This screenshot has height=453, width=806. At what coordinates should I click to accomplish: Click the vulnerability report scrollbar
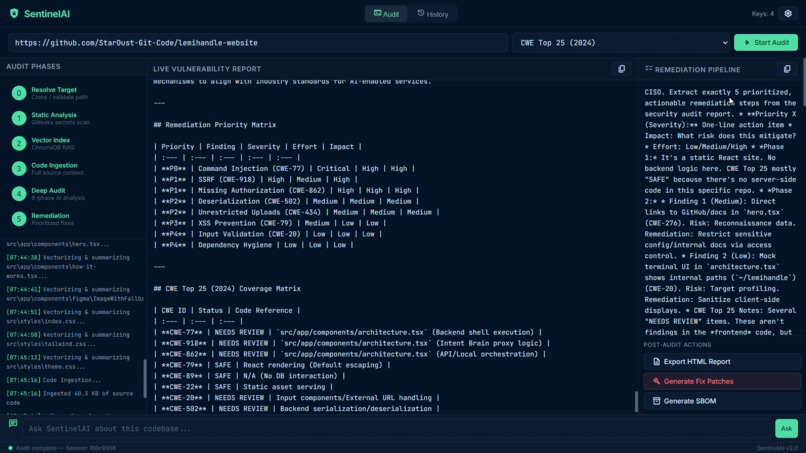pos(636,402)
